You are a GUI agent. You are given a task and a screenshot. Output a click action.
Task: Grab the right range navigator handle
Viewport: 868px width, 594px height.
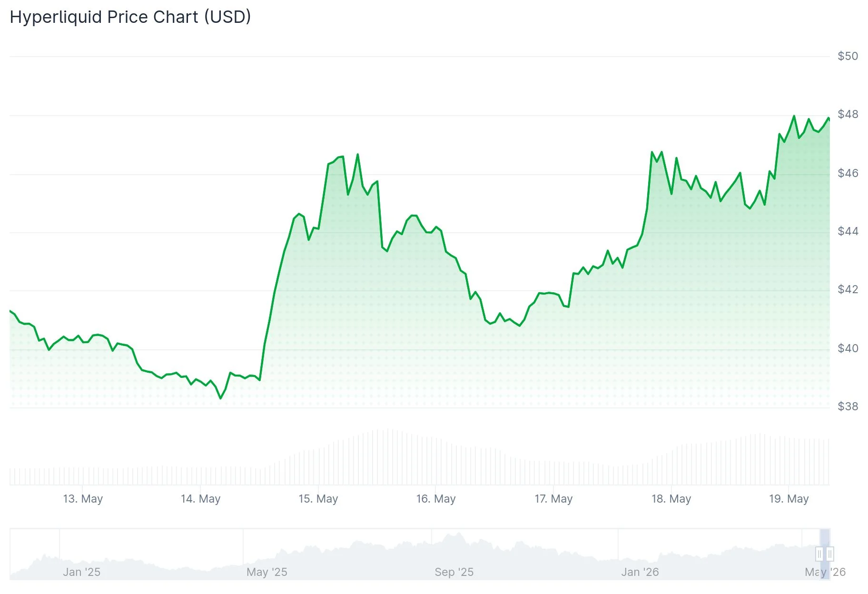click(x=830, y=554)
